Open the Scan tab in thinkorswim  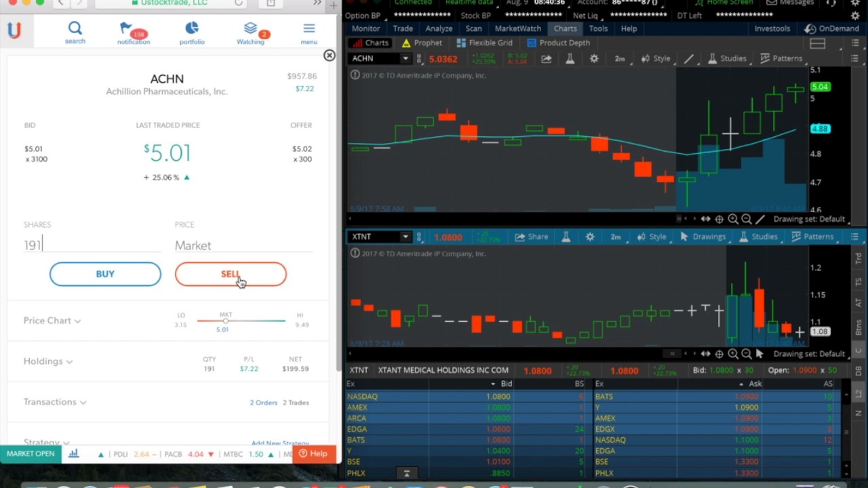point(473,28)
